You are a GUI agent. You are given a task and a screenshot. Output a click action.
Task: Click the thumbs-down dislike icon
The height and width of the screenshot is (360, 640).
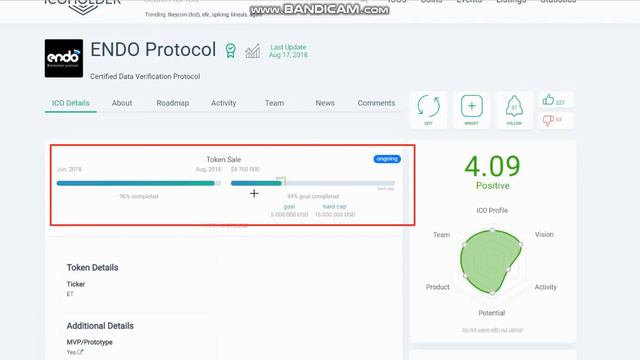[x=548, y=120]
